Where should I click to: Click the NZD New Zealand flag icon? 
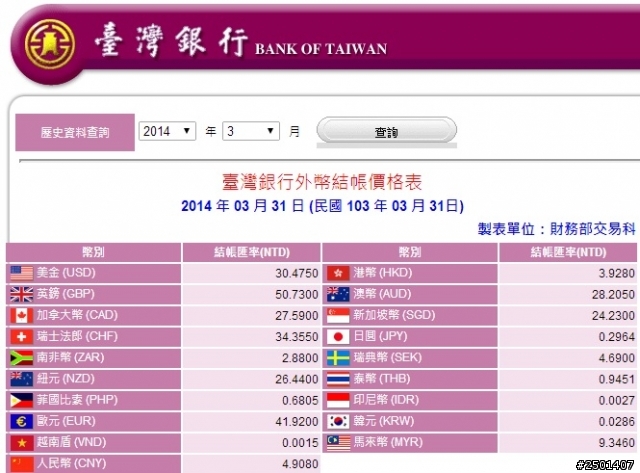(22, 379)
